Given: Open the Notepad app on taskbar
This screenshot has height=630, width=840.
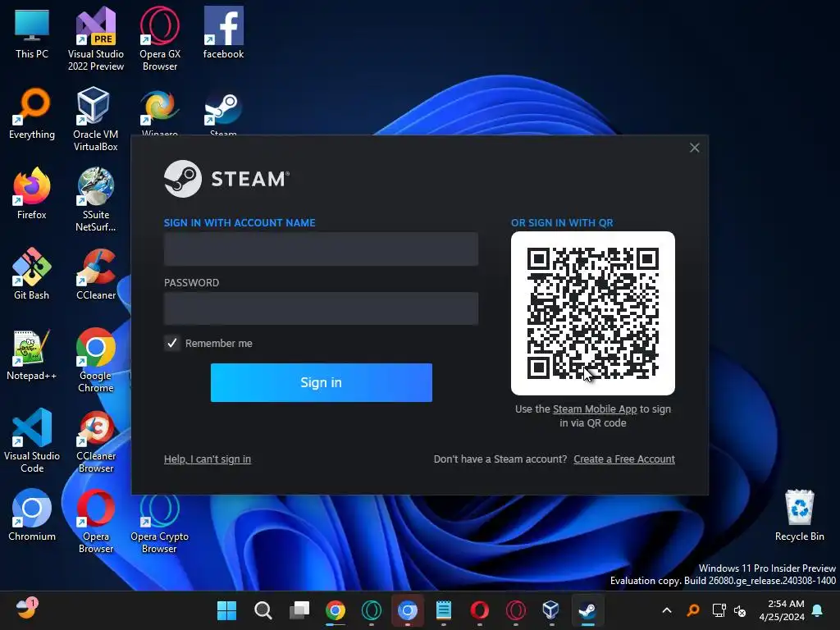Looking at the screenshot, I should (x=443, y=610).
